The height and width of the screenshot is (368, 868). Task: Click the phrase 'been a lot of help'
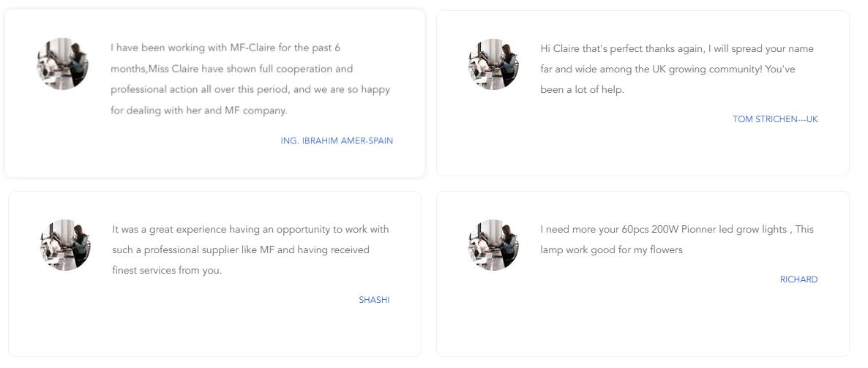click(582, 90)
